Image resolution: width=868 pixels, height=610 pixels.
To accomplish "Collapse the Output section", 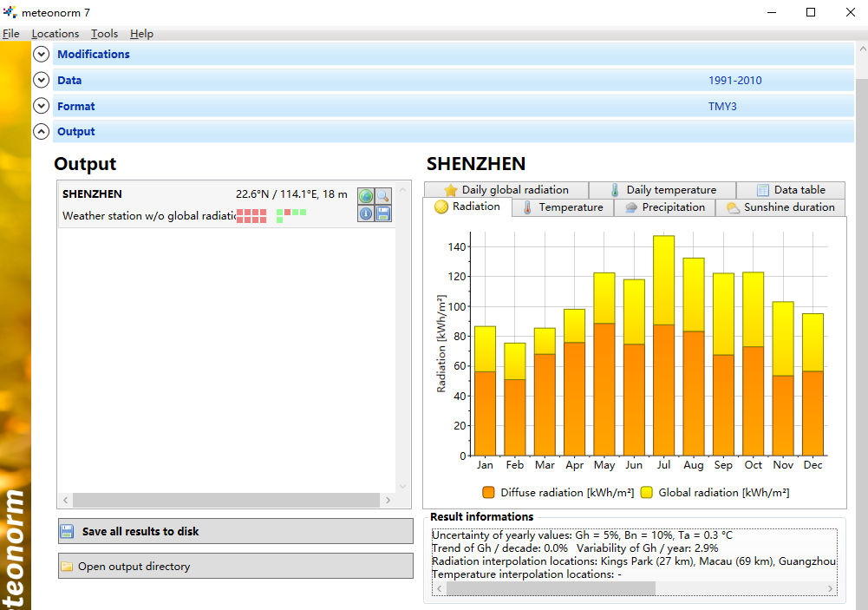I will click(41, 132).
